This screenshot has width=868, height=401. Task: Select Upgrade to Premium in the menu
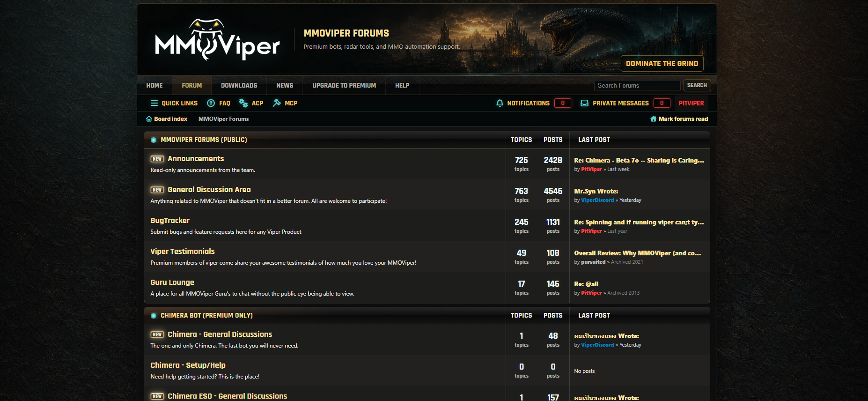coord(344,85)
